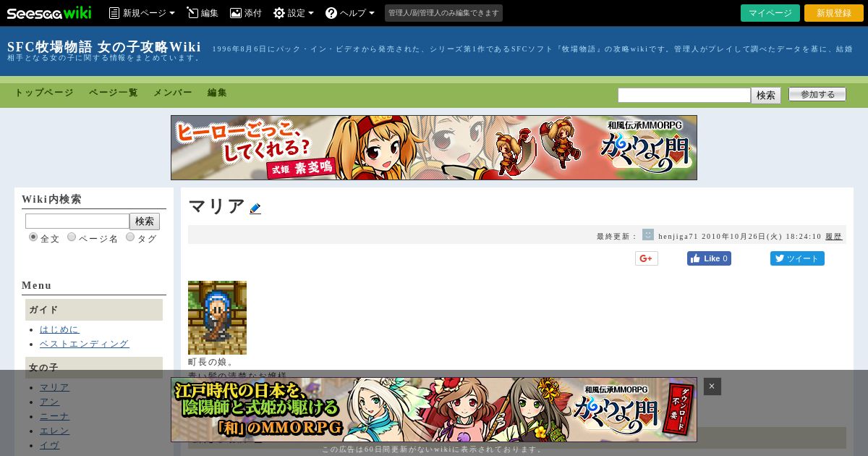
Task: Open the アン sidebar link
Action: tap(50, 402)
